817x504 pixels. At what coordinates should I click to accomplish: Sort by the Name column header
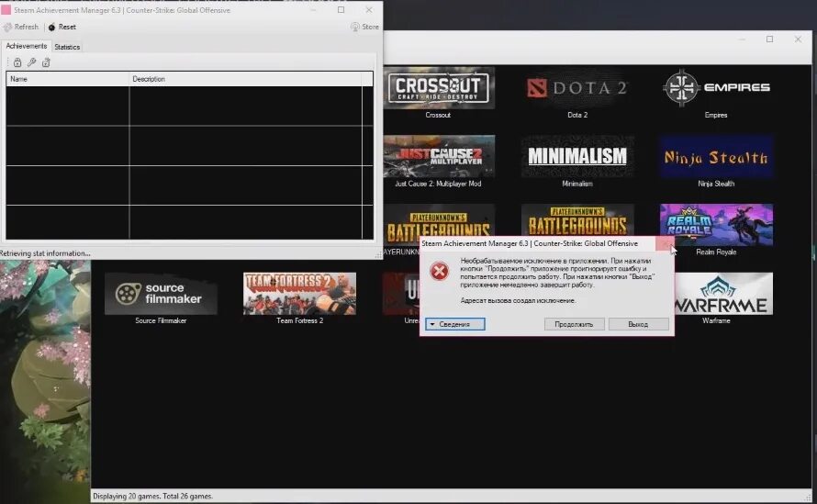(x=67, y=79)
